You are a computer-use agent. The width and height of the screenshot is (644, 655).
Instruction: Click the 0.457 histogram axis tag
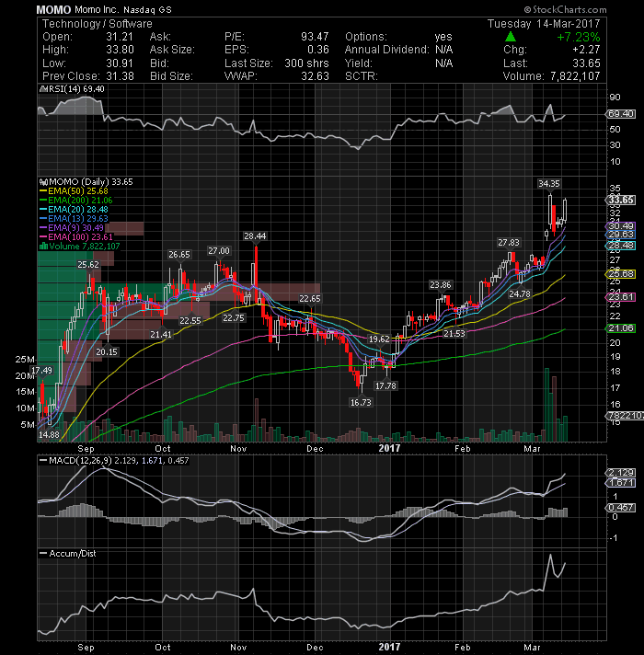621,508
